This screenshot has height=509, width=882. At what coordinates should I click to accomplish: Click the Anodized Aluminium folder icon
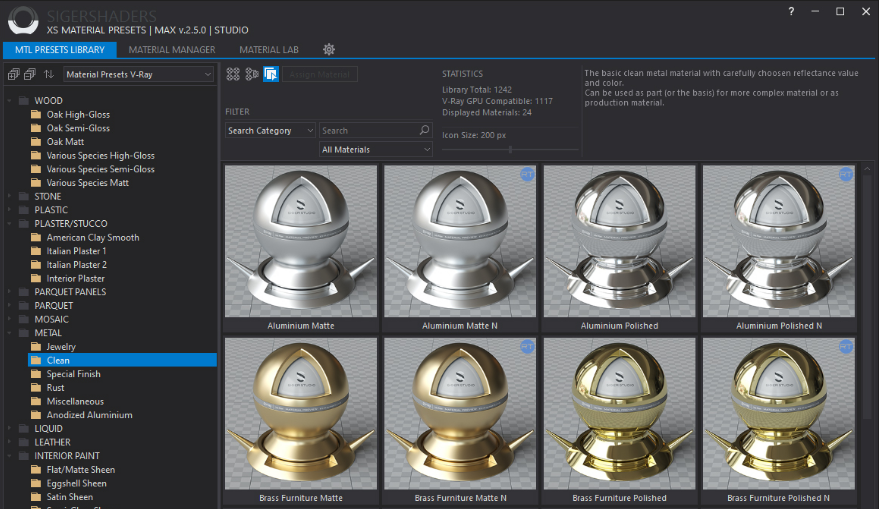36,415
